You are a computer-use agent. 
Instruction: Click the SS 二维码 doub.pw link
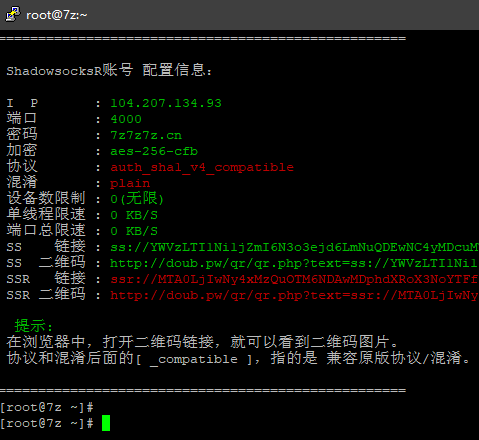click(294, 263)
